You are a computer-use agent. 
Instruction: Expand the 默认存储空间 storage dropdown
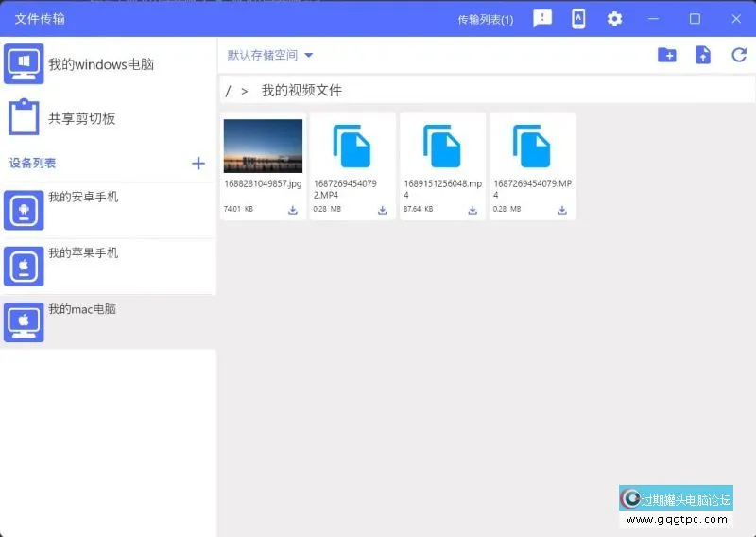pos(270,55)
